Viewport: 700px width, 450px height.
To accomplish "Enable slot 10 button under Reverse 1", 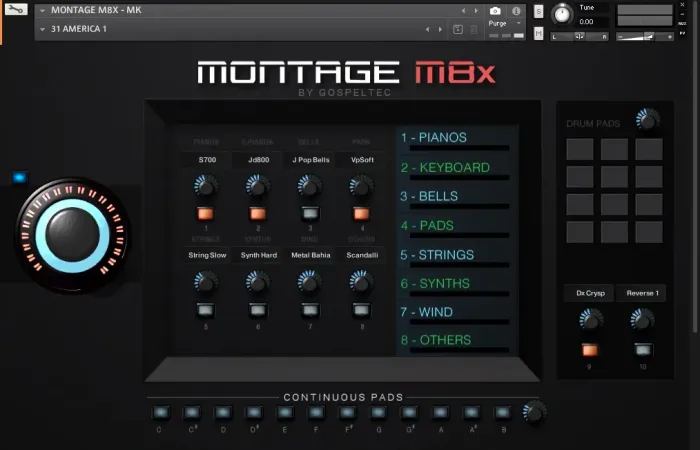I will pos(643,350).
